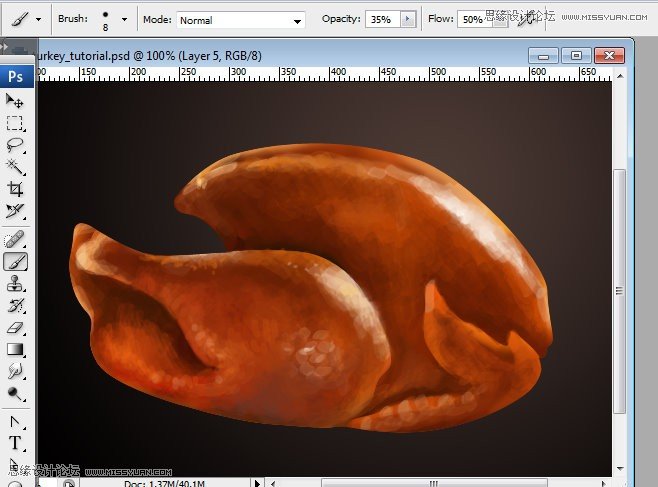The image size is (658, 487).
Task: Select the Dodge tool
Action: click(x=15, y=393)
